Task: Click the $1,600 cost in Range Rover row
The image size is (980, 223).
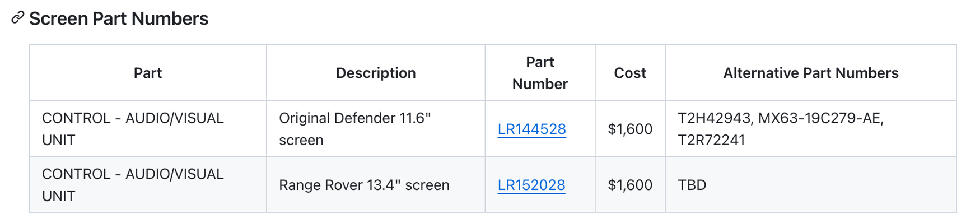Action: [x=630, y=185]
